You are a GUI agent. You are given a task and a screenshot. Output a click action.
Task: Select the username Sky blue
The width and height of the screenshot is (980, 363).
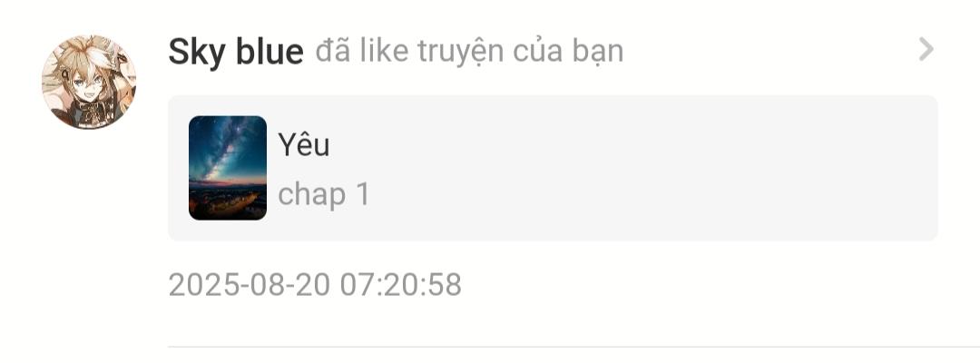(x=236, y=51)
